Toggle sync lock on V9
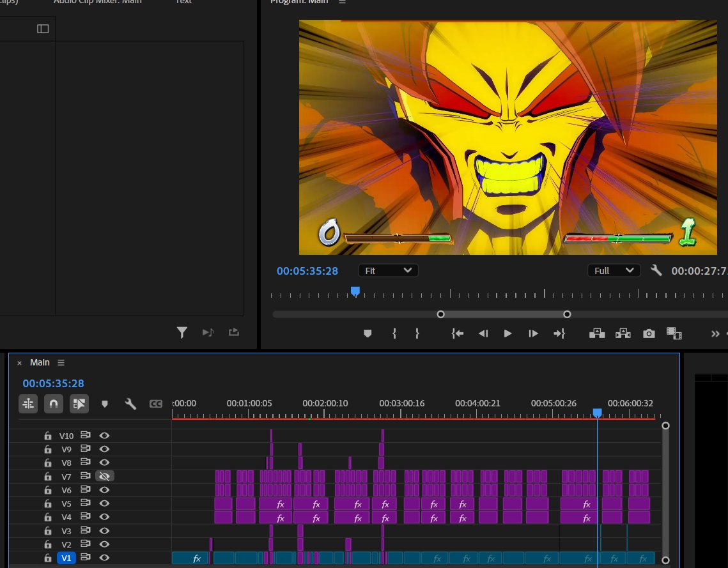 click(86, 449)
